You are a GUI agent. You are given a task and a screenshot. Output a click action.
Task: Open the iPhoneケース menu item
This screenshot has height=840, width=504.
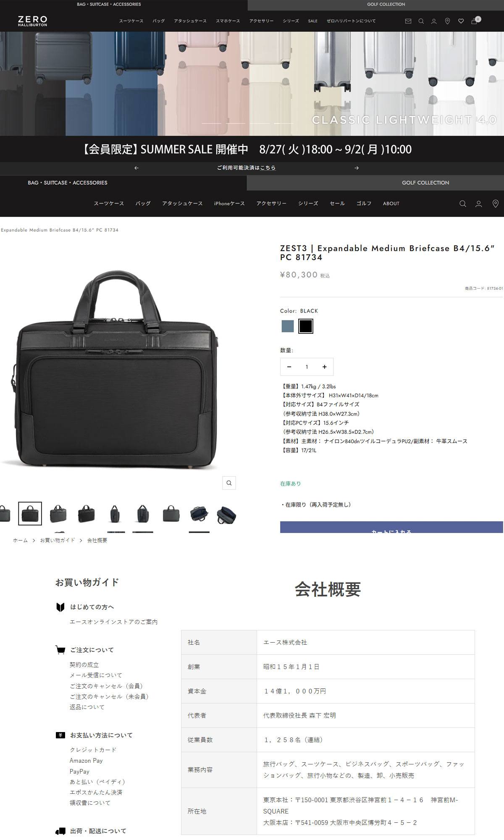click(229, 204)
